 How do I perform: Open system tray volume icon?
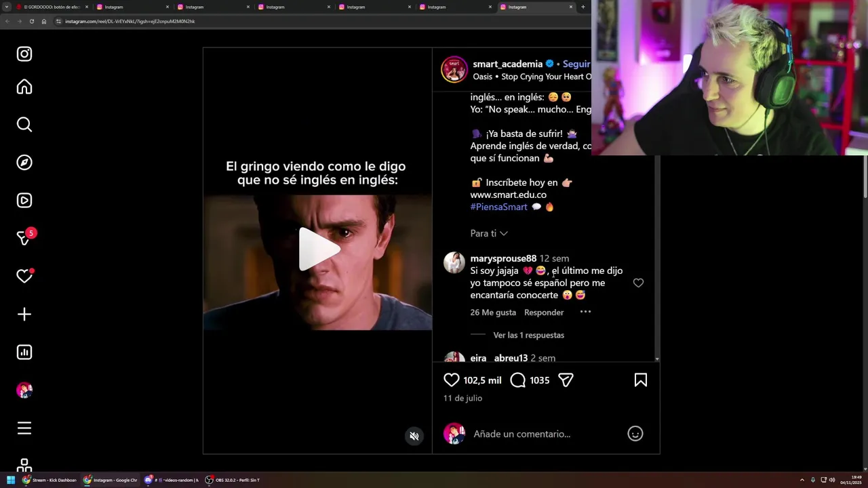click(831, 480)
